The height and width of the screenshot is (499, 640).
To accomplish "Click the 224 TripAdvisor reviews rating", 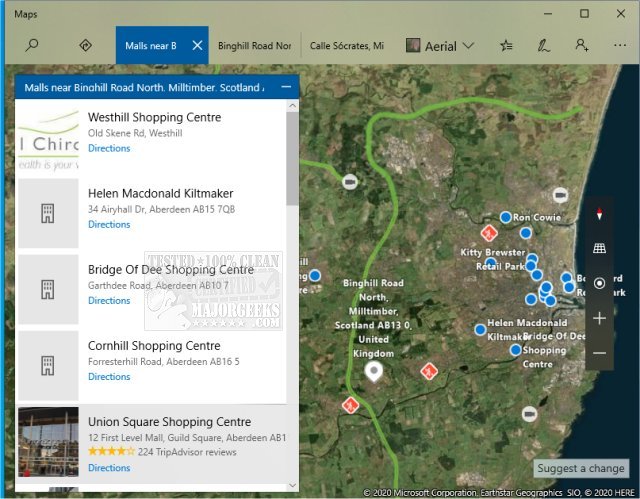I will [162, 452].
